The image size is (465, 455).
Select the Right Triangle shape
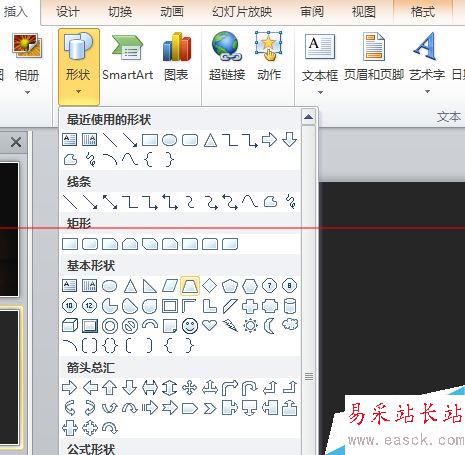[x=150, y=286]
